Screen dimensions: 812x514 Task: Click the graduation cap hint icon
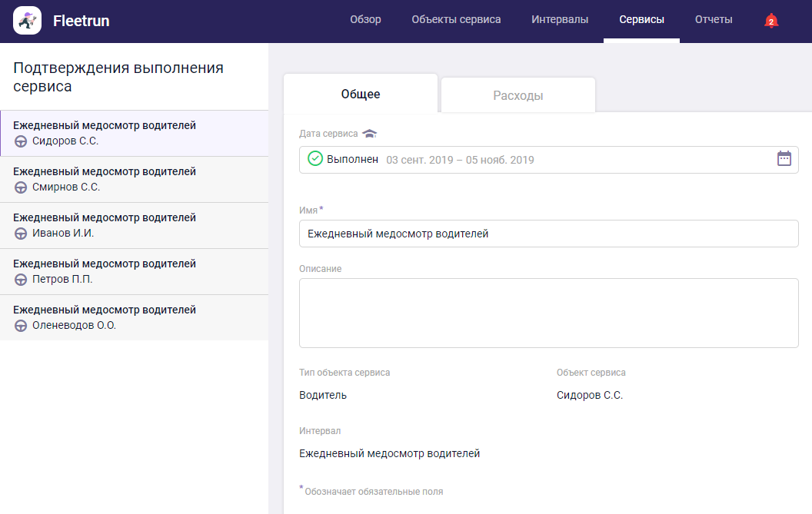[x=370, y=134]
